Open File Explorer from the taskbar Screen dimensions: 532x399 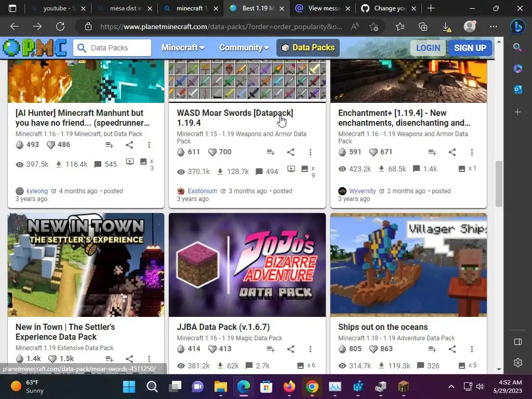click(220, 387)
